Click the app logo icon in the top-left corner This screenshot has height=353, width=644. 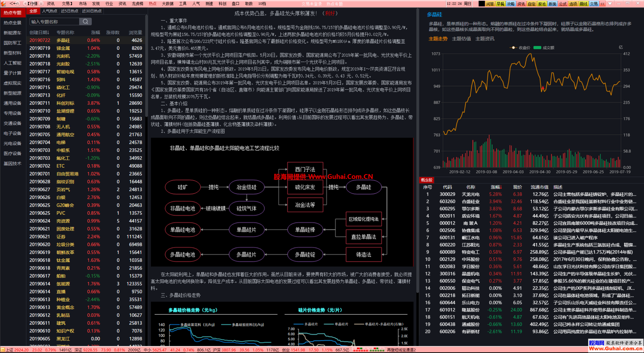tap(3, 4)
